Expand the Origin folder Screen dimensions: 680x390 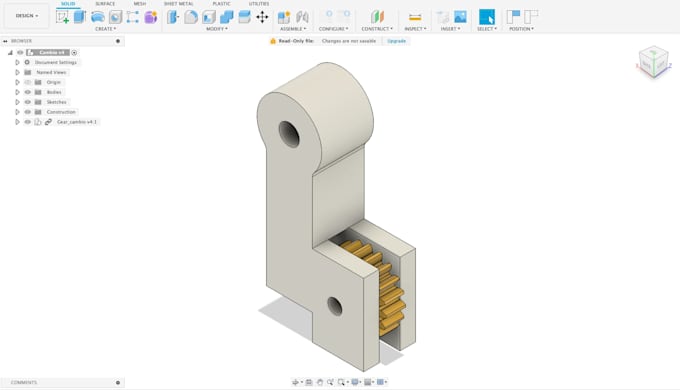17,82
